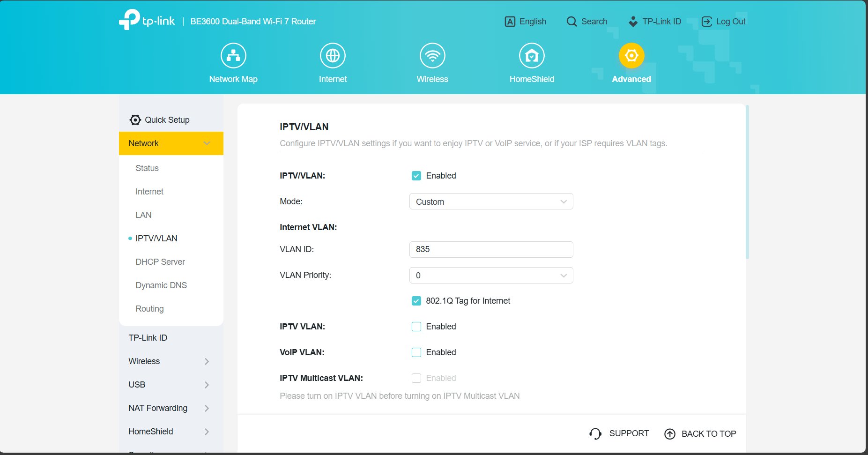
Task: Select the Advanced gear icon
Action: tap(631, 55)
